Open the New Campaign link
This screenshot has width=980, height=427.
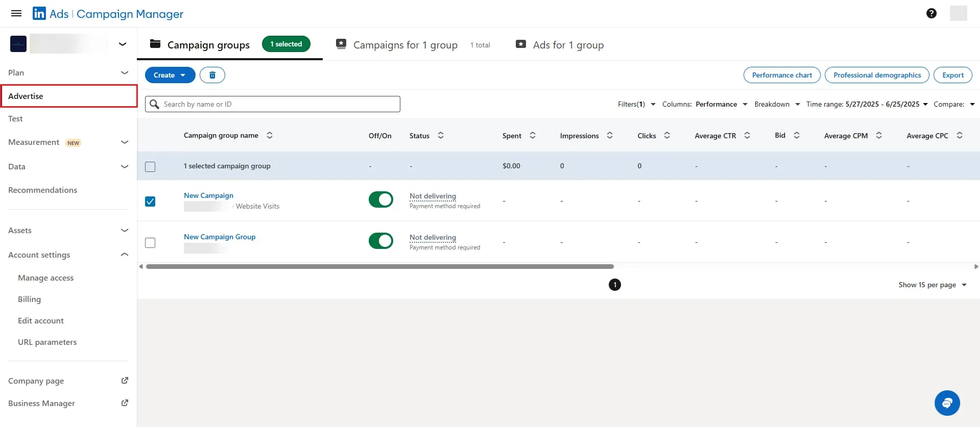pyautogui.click(x=208, y=195)
